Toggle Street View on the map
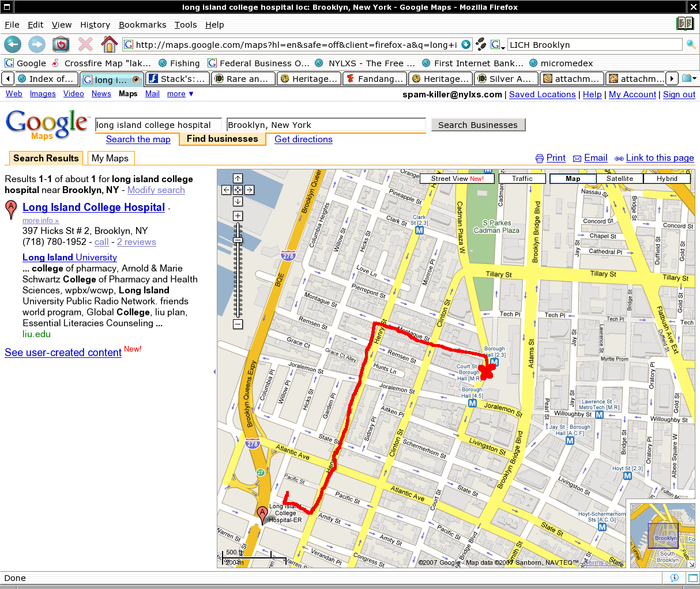This screenshot has height=589, width=700. 457,179
